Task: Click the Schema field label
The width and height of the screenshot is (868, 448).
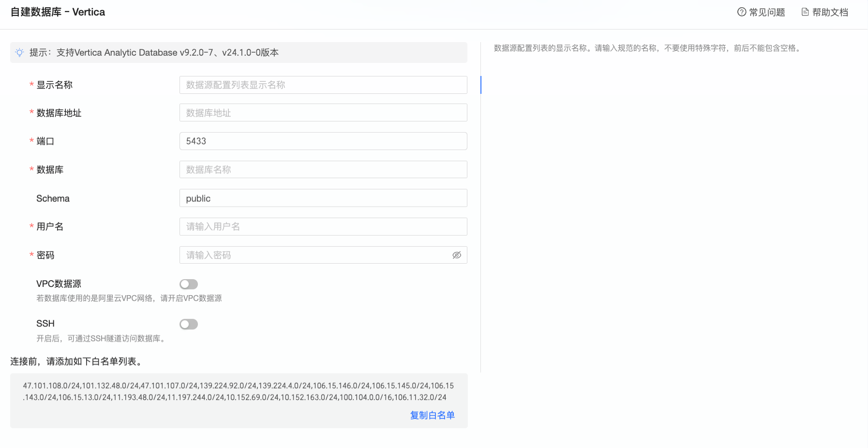Action: (x=53, y=198)
